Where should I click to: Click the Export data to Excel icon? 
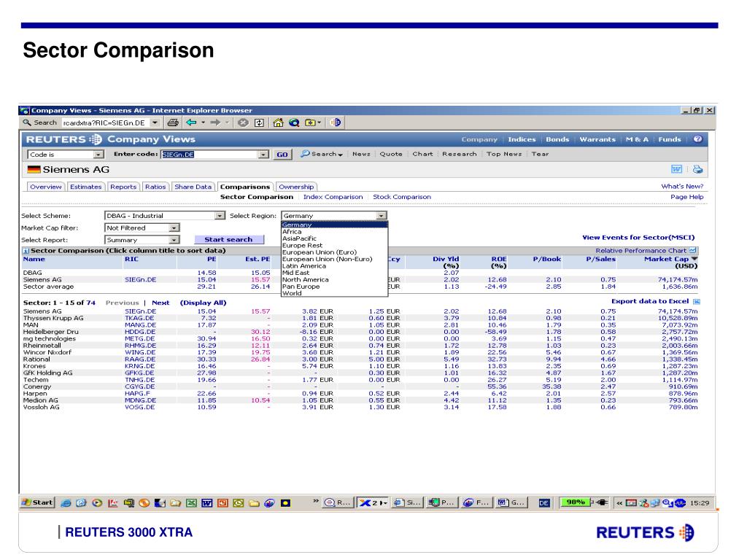point(697,301)
